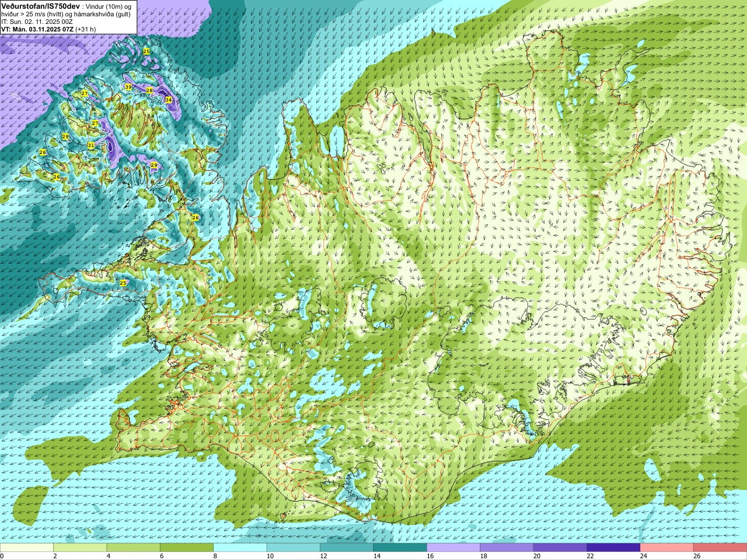Click the yellow gust label 31
Viewport: 747px width, 560px height.
(x=91, y=145)
